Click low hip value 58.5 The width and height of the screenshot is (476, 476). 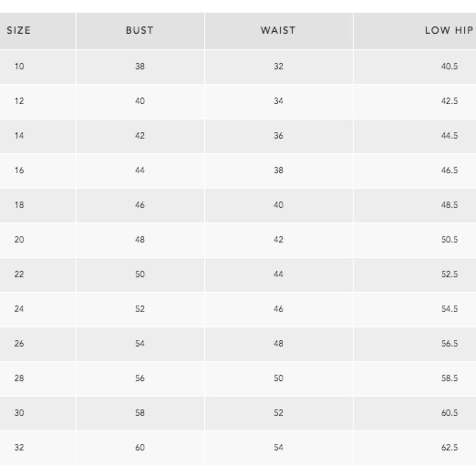[449, 378]
